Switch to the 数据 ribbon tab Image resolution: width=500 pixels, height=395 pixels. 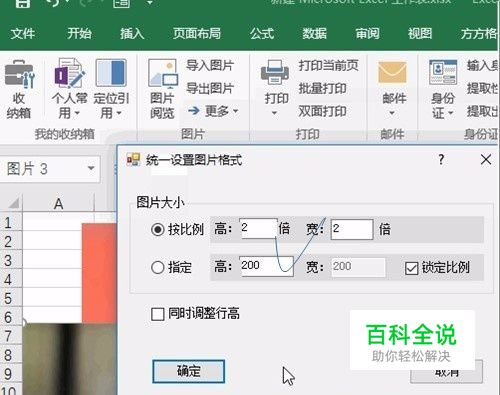(314, 33)
